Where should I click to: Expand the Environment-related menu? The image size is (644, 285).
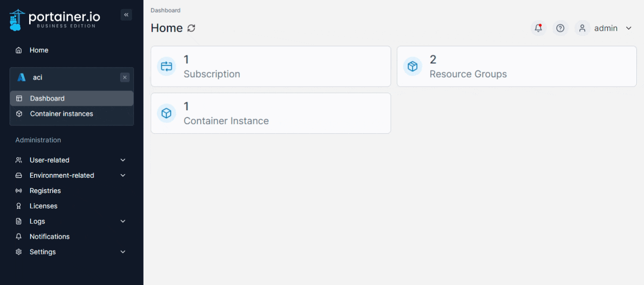[123, 175]
